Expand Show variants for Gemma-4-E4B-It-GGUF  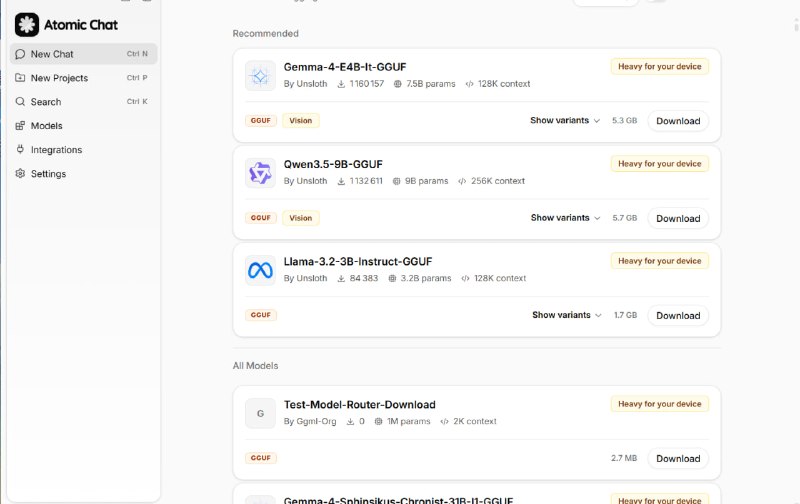point(565,120)
